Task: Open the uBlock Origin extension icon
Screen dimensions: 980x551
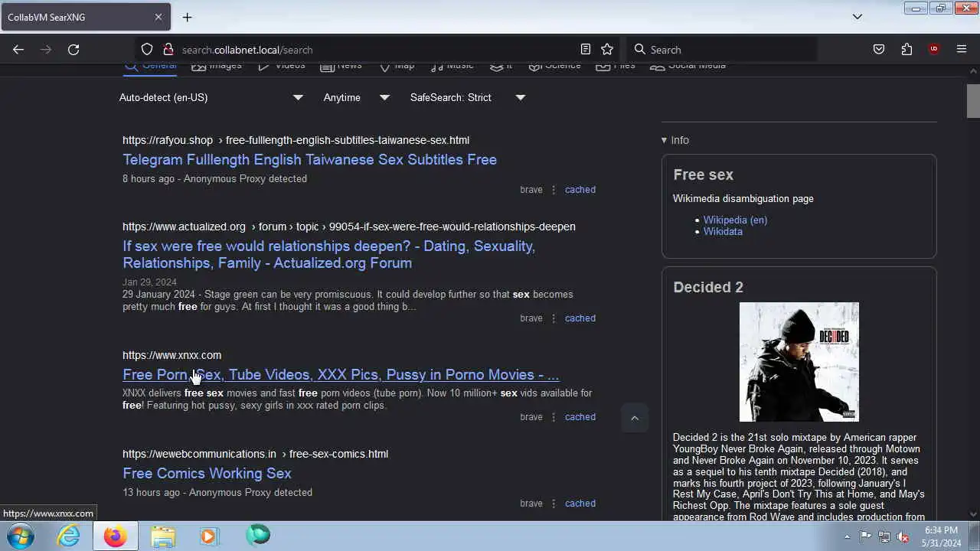Action: point(934,50)
